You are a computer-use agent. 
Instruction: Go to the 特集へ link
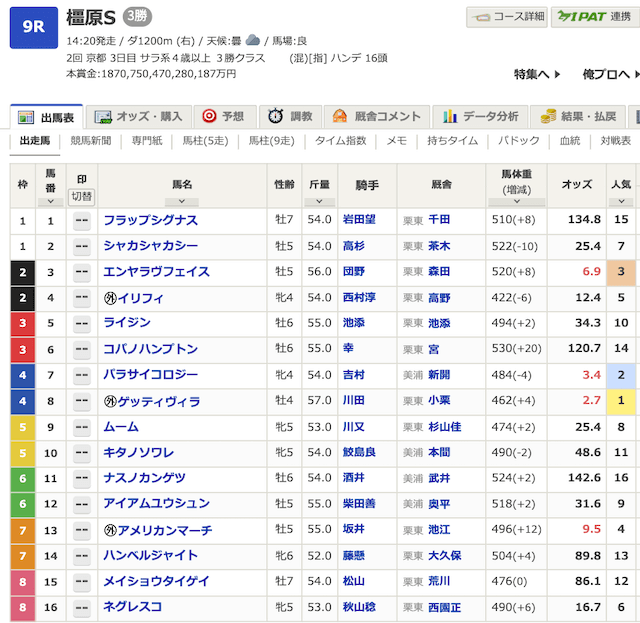536,74
